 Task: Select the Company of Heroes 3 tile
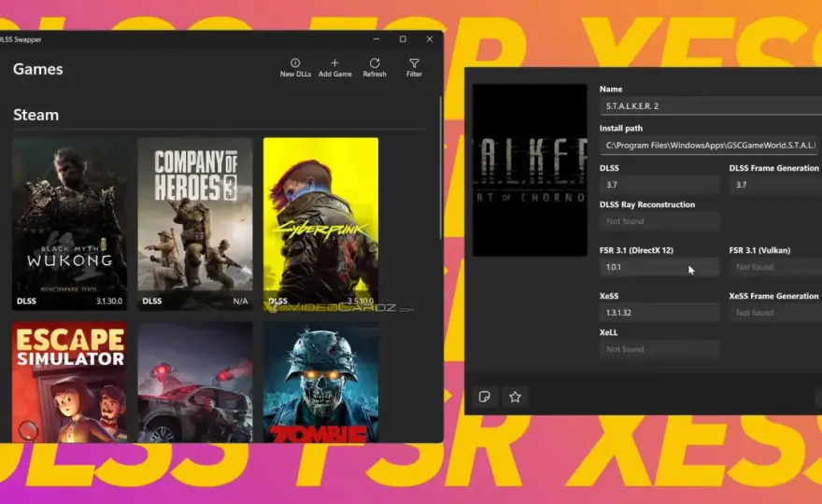[195, 224]
